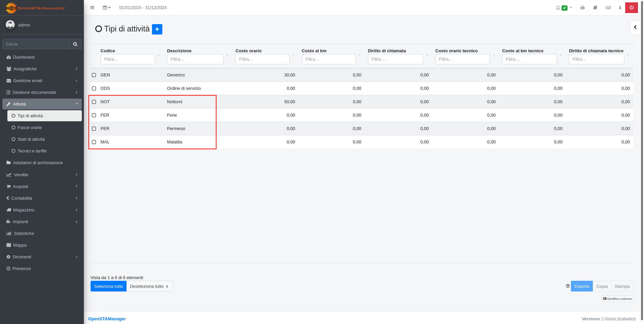The height and width of the screenshot is (324, 644).
Task: Toggle the hamburger sidebar menu icon
Action: pyautogui.click(x=92, y=8)
